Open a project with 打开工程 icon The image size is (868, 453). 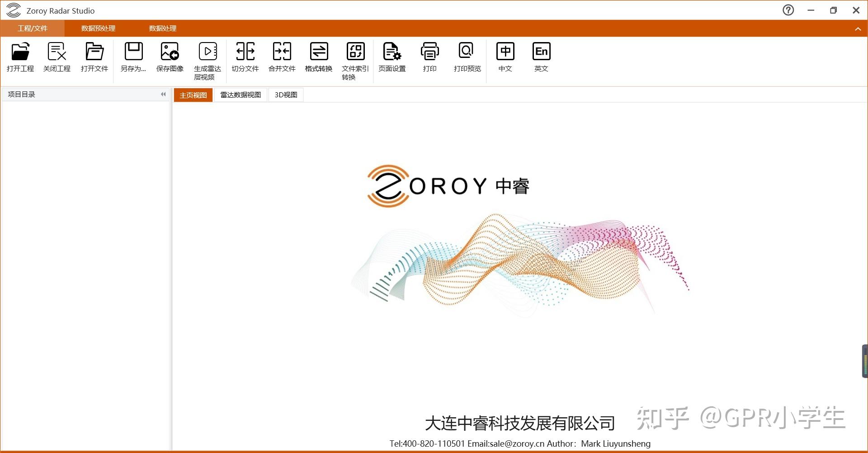20,57
